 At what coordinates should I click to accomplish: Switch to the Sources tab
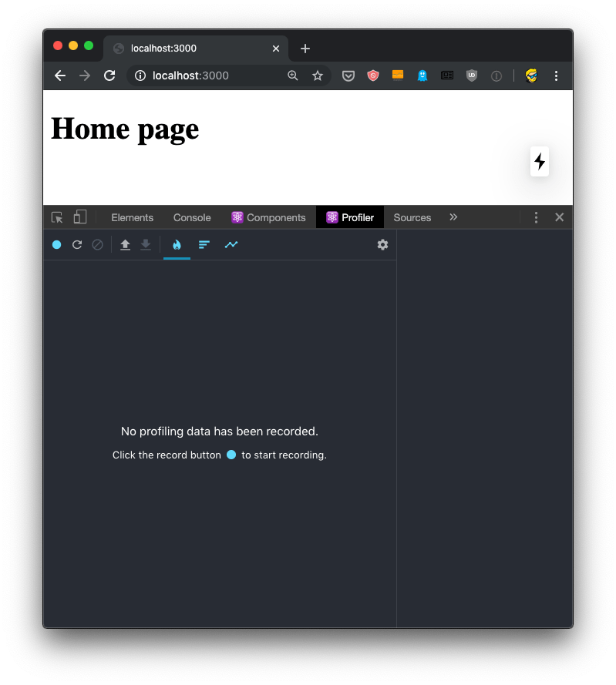coord(412,217)
